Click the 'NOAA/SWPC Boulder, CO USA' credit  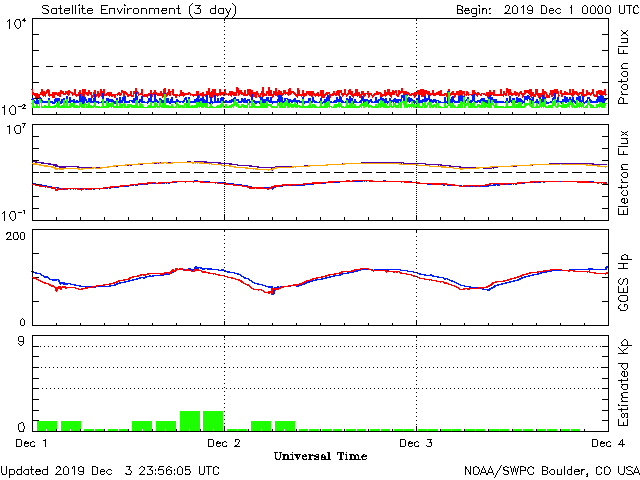click(x=552, y=471)
